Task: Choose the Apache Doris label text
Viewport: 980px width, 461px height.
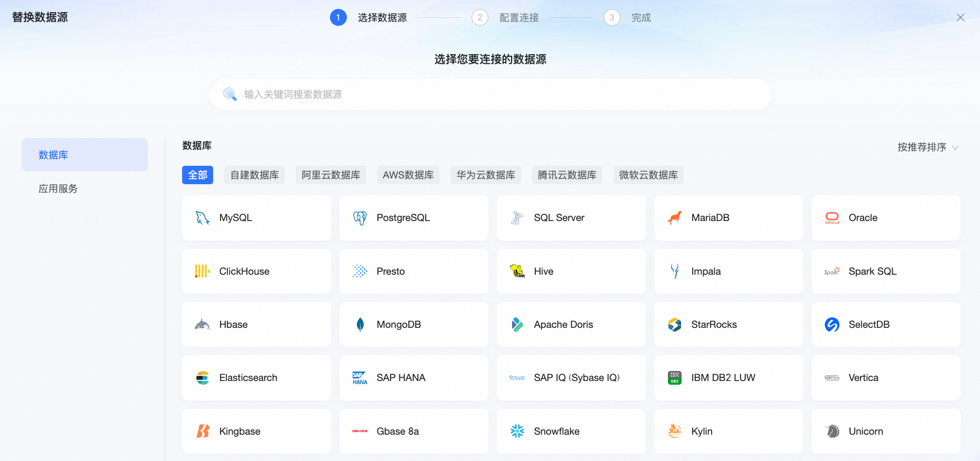Action: point(564,325)
